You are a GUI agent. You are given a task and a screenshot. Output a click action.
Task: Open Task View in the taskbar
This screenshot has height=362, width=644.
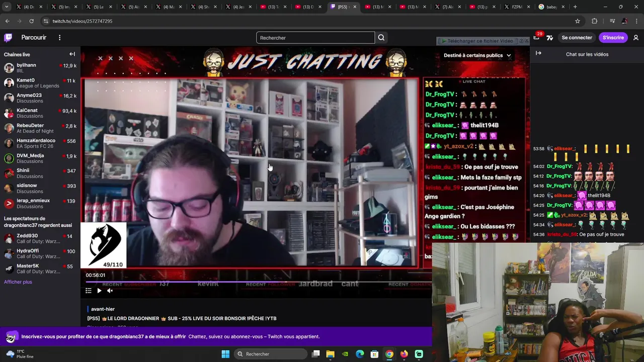pyautogui.click(x=315, y=354)
